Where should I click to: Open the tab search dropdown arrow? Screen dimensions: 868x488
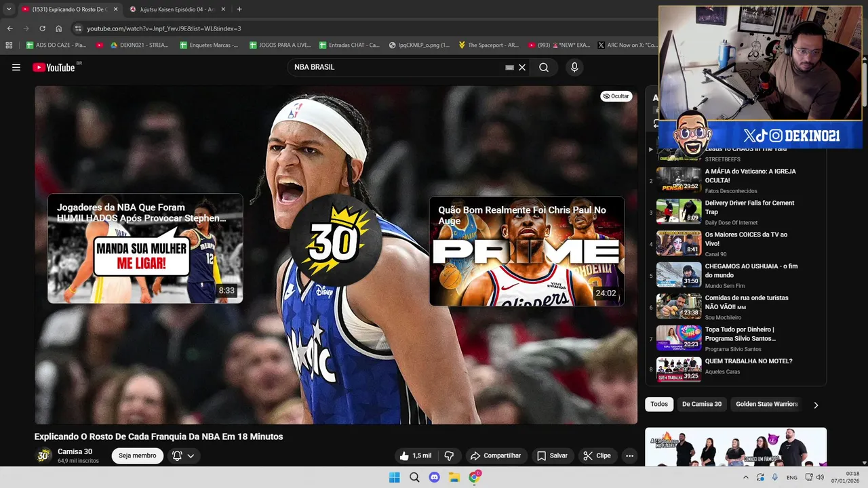tap(9, 9)
